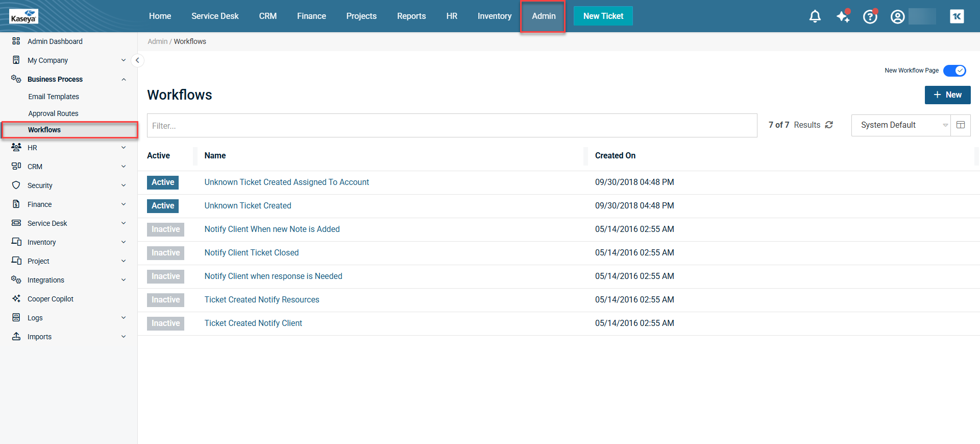The width and height of the screenshot is (980, 444).
Task: Click into the Filter text field
Action: tap(452, 126)
